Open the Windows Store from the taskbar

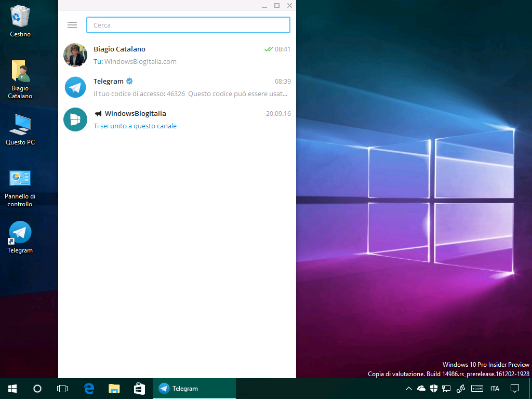click(x=139, y=389)
